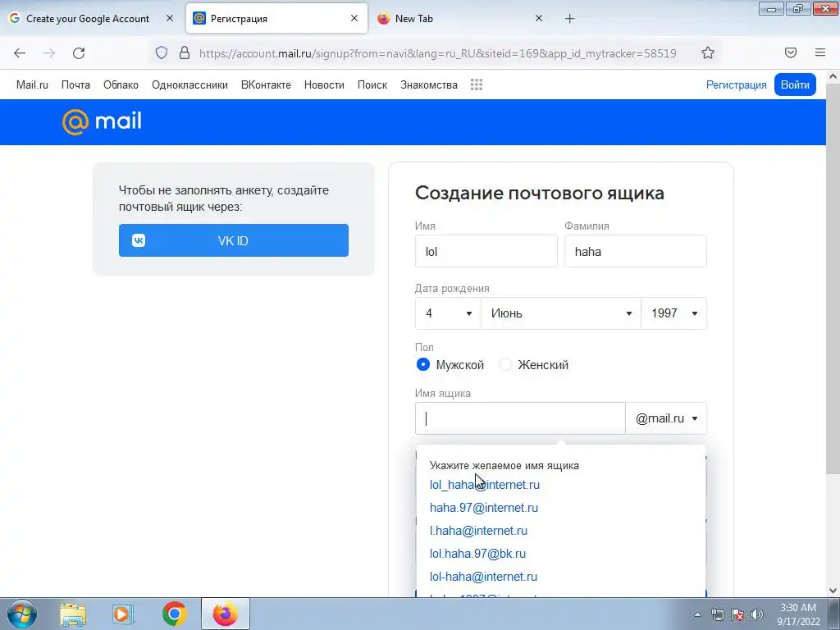Open the birth day dropdown showing 4
The width and height of the screenshot is (840, 630).
point(448,313)
